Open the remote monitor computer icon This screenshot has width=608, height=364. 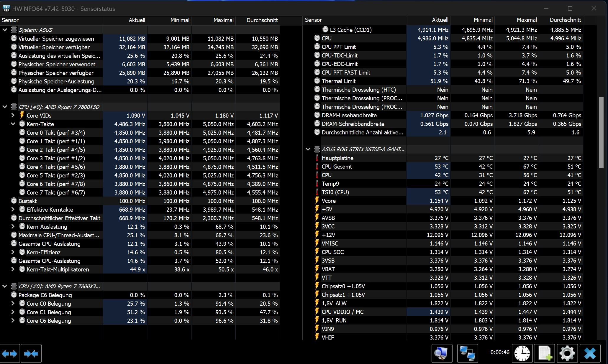(x=442, y=353)
